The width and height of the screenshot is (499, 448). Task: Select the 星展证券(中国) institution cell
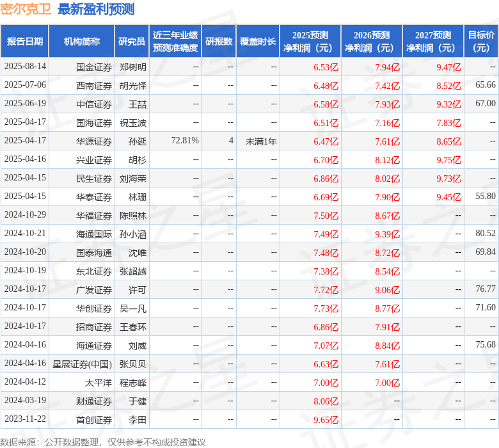click(82, 364)
